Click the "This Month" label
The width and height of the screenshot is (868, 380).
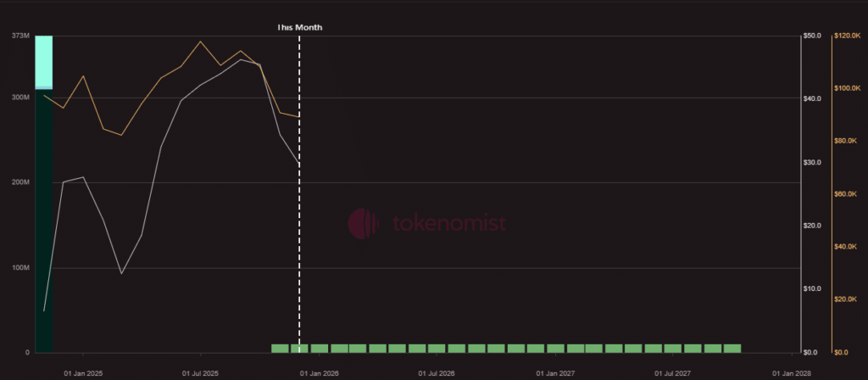tap(300, 27)
